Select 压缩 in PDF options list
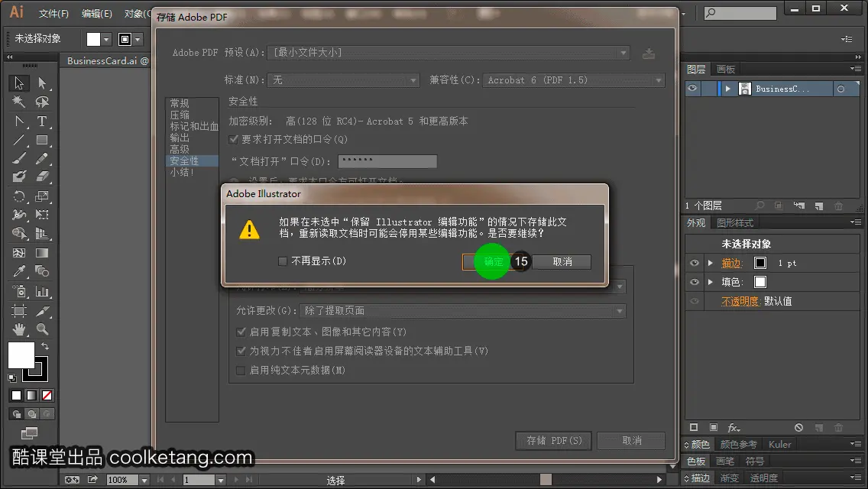This screenshot has width=868, height=489. tap(180, 115)
